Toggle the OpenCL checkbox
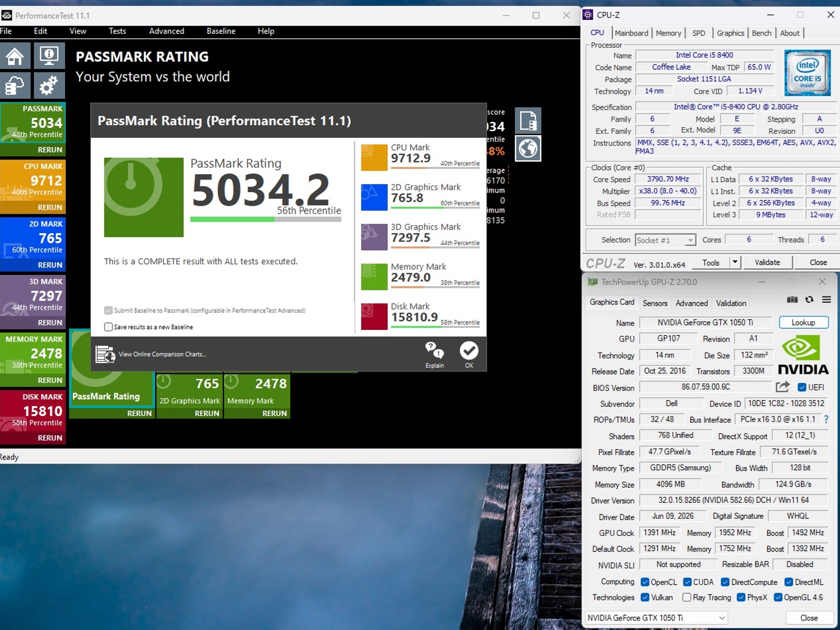840x630 pixels. (x=645, y=582)
